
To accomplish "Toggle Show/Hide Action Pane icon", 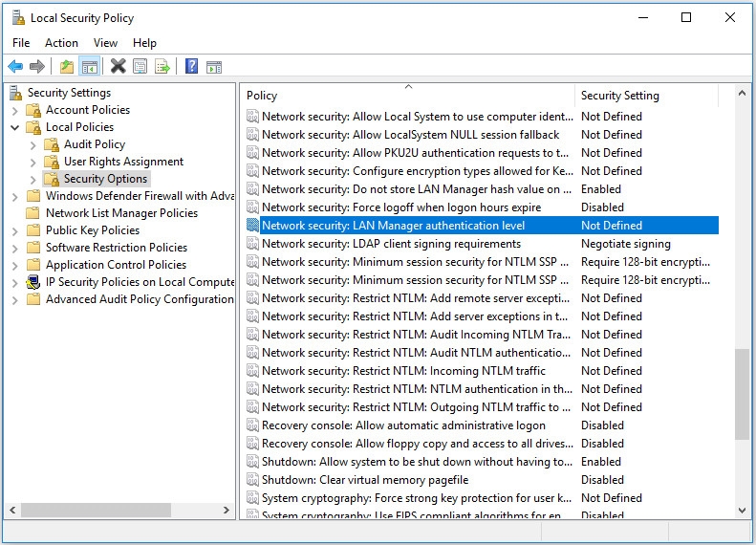I will 213,67.
